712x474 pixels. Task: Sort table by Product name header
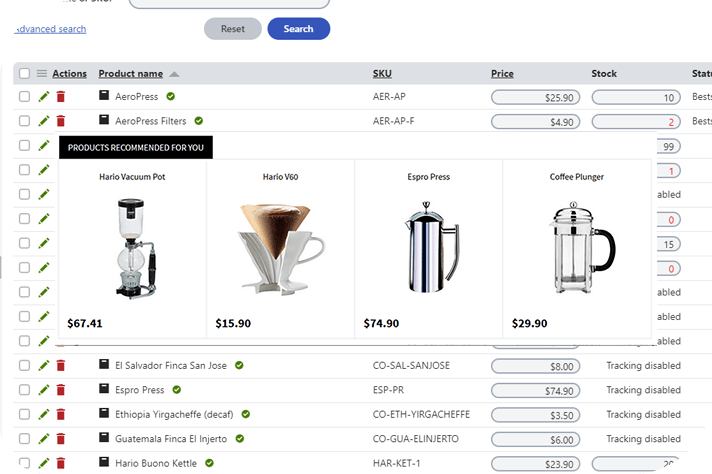tap(131, 74)
